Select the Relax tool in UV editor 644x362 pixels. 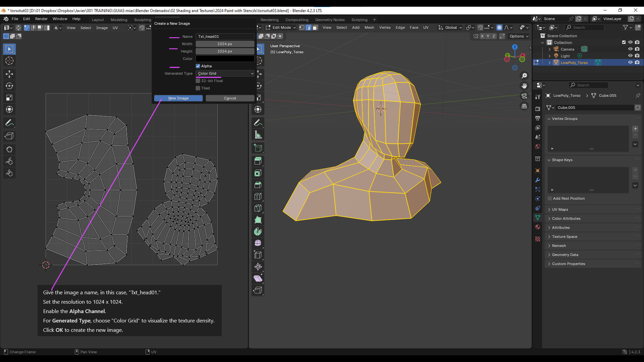pyautogui.click(x=9, y=161)
